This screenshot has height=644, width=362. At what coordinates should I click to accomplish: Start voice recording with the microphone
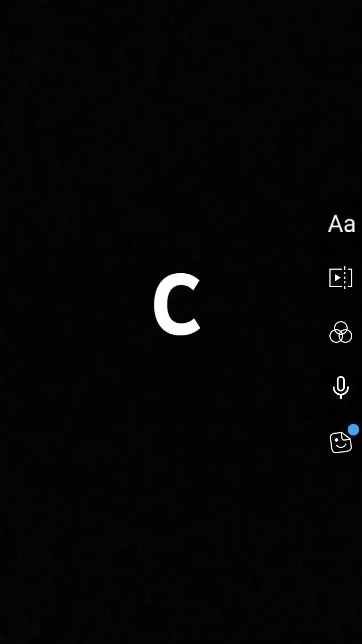coord(341,387)
